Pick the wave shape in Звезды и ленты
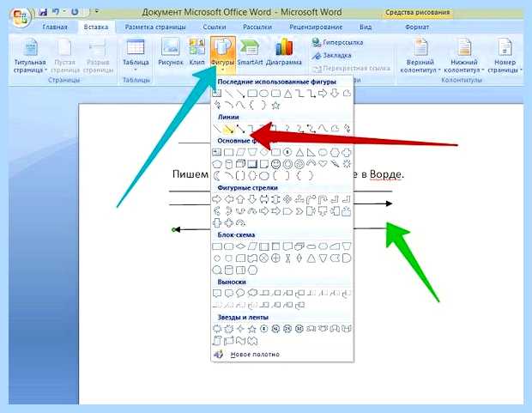This screenshot has height=413, width=532. (x=240, y=340)
